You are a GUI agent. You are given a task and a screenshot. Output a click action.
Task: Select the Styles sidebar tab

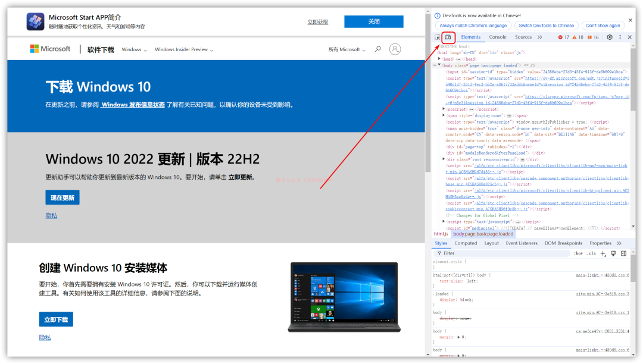(441, 243)
